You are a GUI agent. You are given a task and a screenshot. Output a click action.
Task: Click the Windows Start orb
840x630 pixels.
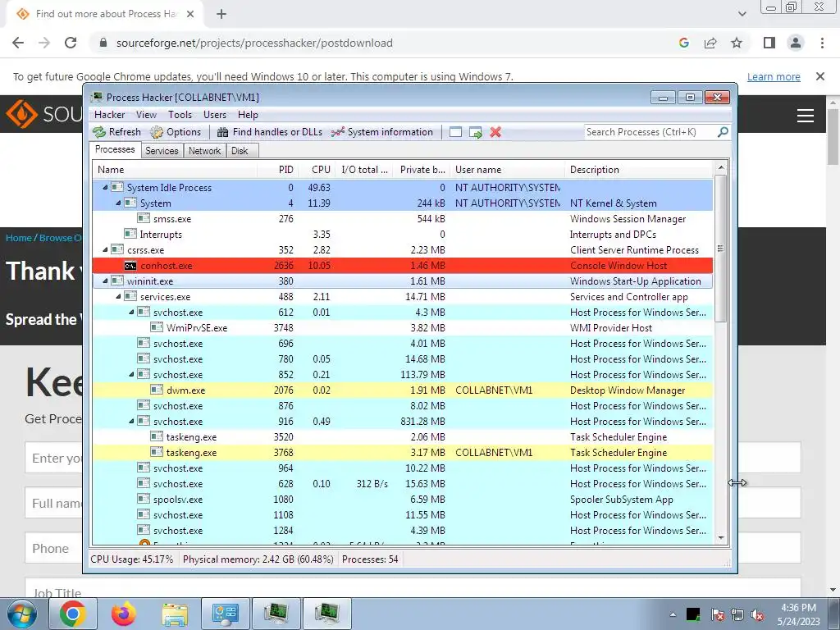(x=22, y=614)
